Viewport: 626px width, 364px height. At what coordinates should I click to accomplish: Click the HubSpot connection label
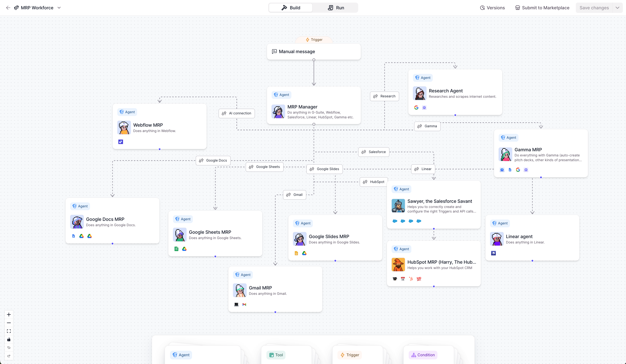point(374,182)
